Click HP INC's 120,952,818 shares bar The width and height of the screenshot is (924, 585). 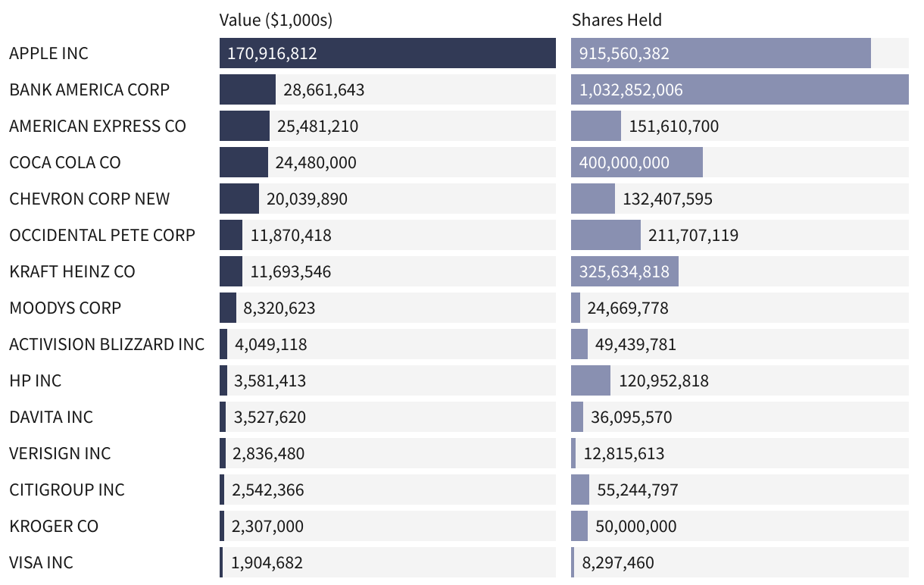pos(591,380)
